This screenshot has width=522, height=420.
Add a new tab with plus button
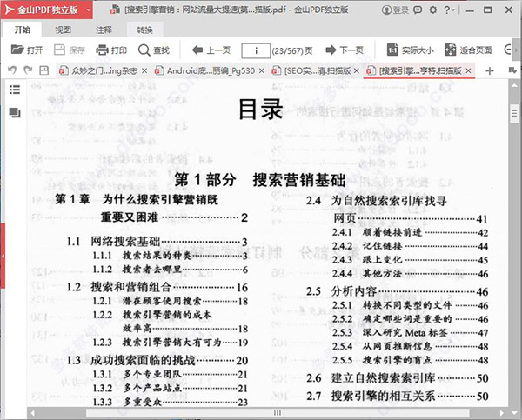[x=489, y=70]
